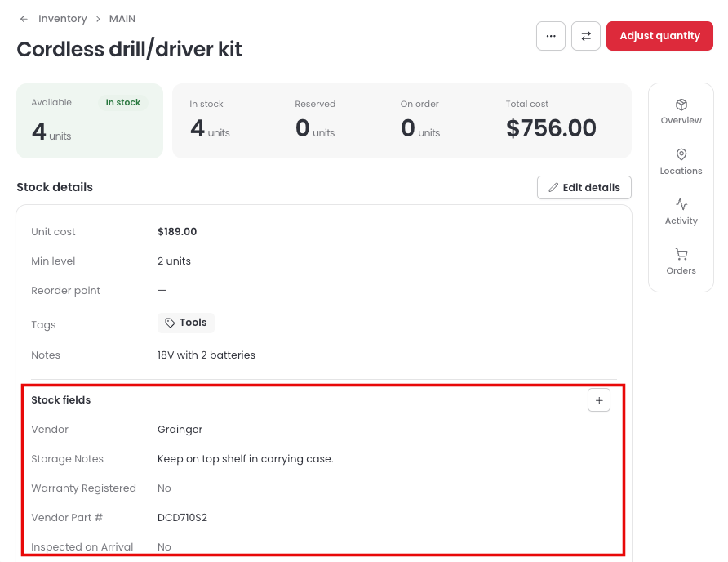Click the Available 4 units card
The width and height of the screenshot is (728, 562).
(x=90, y=121)
